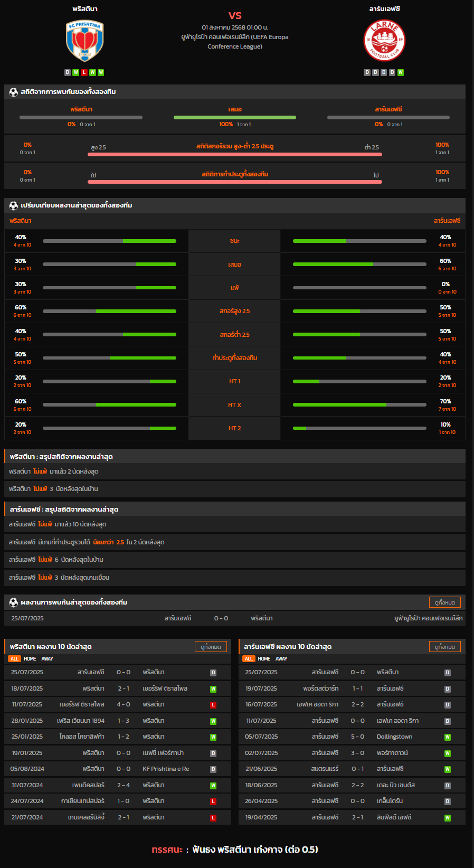474x868 pixels.
Task: Click 'พอร์ตสตีวาร์ท' team name in Larne list
Action: [321, 689]
